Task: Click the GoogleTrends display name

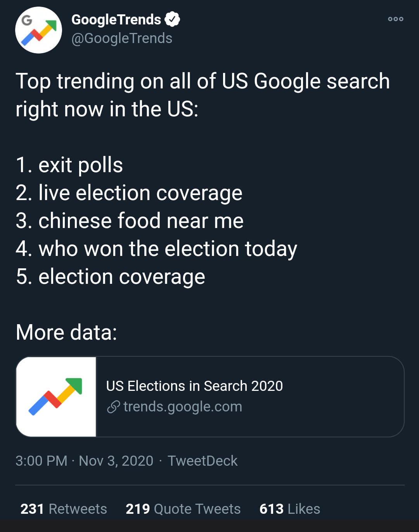Action: (x=116, y=19)
